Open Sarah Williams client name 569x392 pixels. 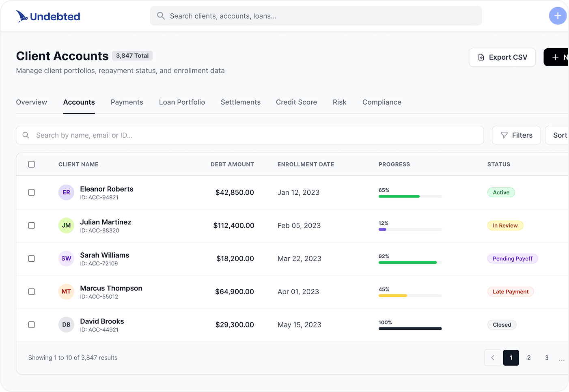(x=105, y=255)
